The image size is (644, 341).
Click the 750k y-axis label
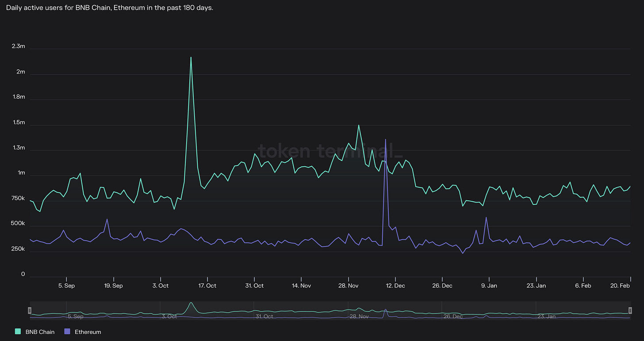coord(18,198)
